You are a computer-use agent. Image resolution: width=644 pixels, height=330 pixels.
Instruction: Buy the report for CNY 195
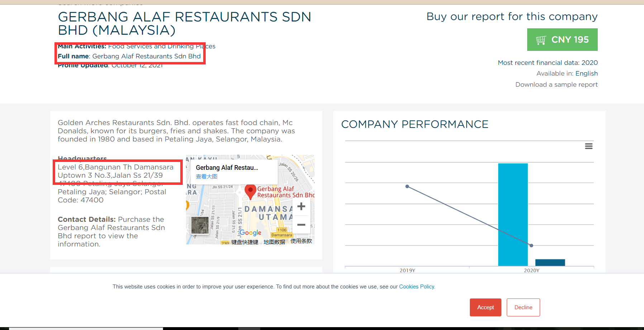[x=562, y=40]
